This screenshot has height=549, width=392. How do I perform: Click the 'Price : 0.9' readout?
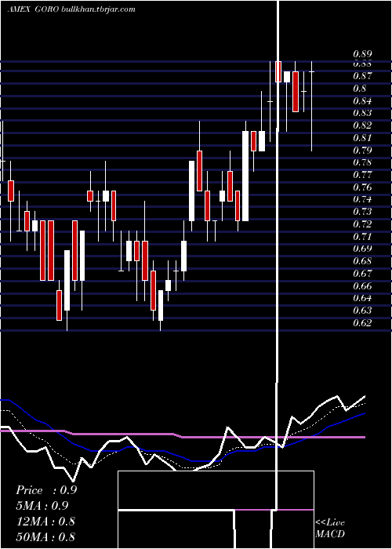click(x=46, y=490)
